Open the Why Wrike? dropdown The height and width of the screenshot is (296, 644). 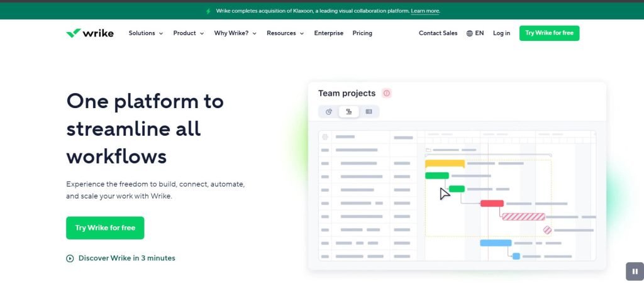coord(235,33)
